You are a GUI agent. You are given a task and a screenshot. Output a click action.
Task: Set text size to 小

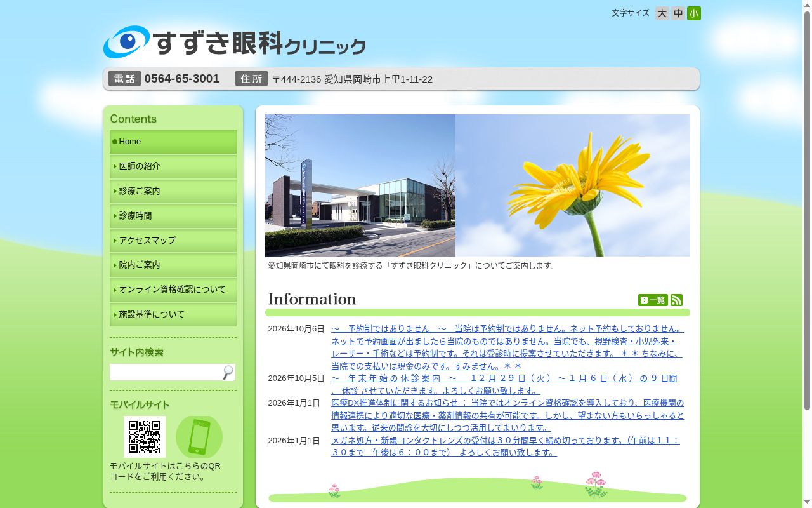click(x=694, y=13)
